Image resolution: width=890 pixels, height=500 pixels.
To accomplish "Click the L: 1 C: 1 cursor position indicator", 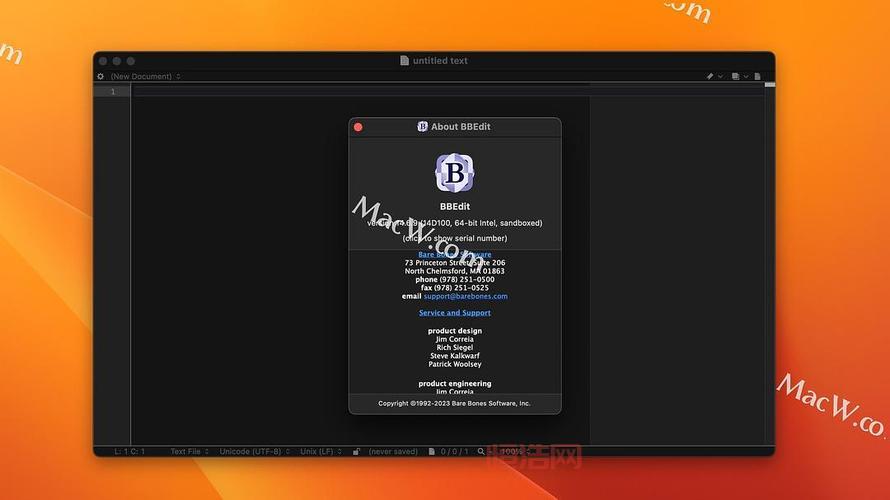I will click(129, 452).
